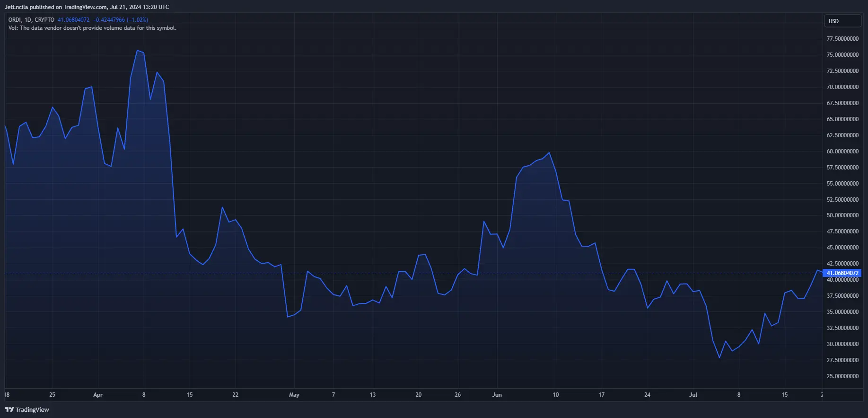Viewport: 868px width, 418px height.
Task: Click the 60.00000000 price axis label
Action: pos(842,151)
